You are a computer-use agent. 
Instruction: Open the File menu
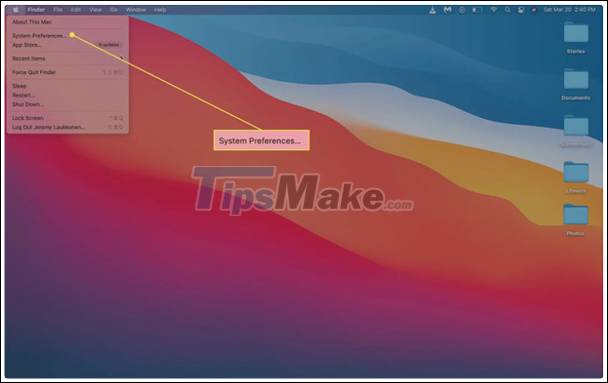tap(58, 10)
